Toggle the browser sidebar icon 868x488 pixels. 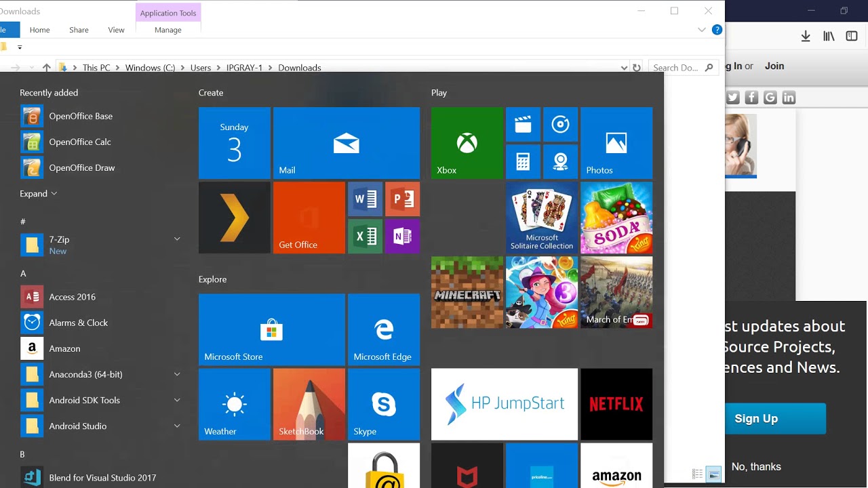click(852, 37)
